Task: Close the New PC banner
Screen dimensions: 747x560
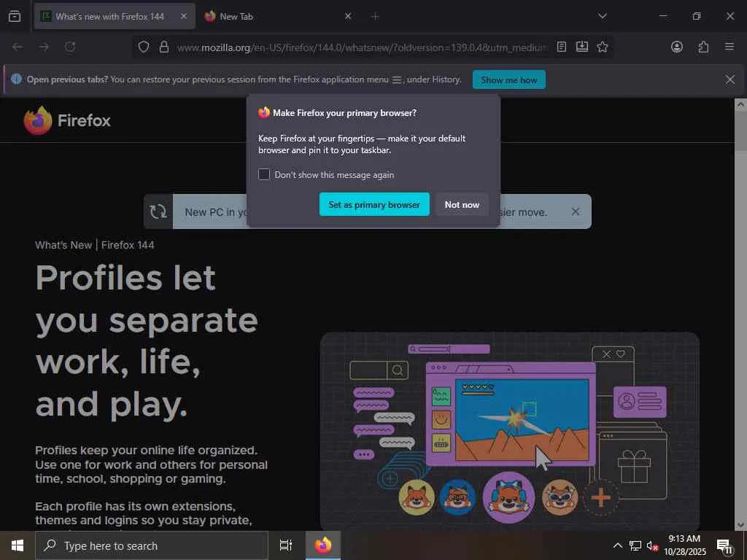Action: coord(576,211)
